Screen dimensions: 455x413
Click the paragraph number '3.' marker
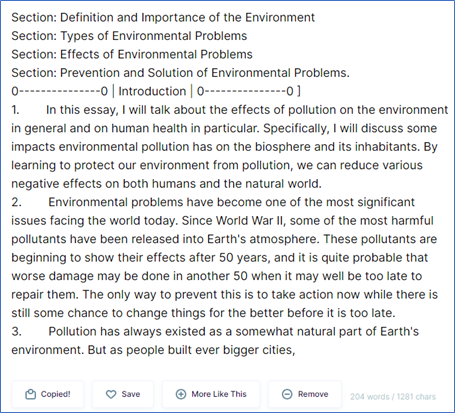click(16, 331)
